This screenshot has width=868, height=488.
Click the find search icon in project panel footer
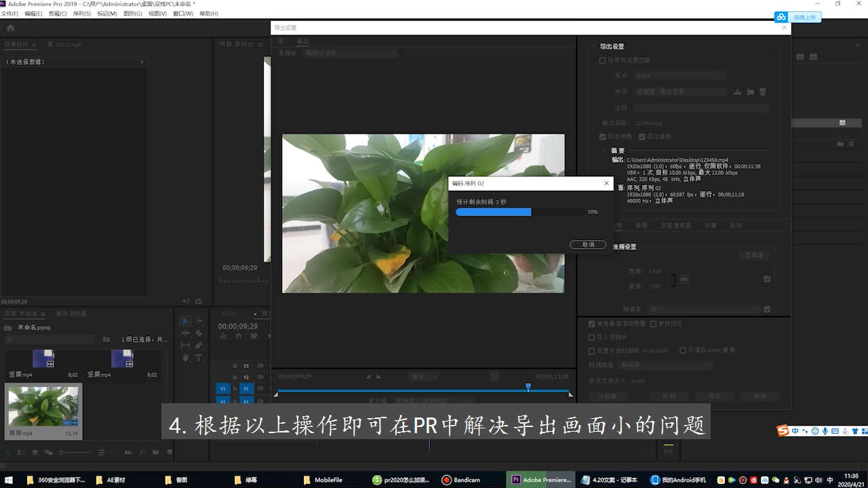[143, 452]
